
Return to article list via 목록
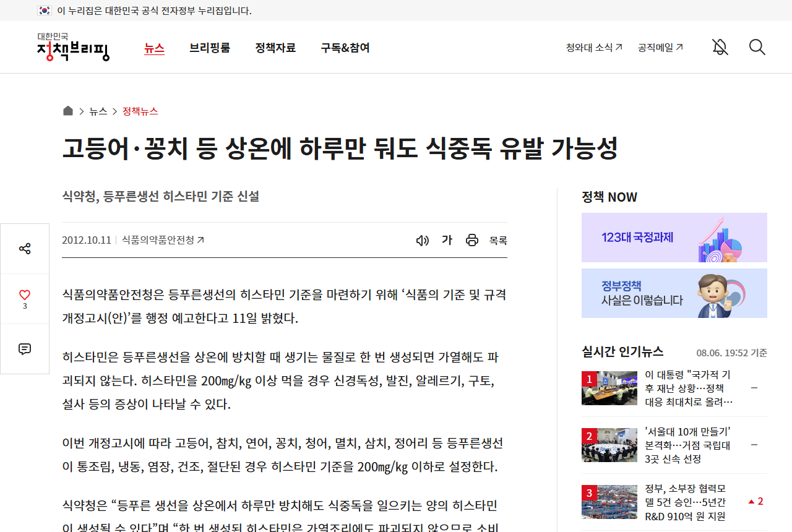pyautogui.click(x=498, y=240)
